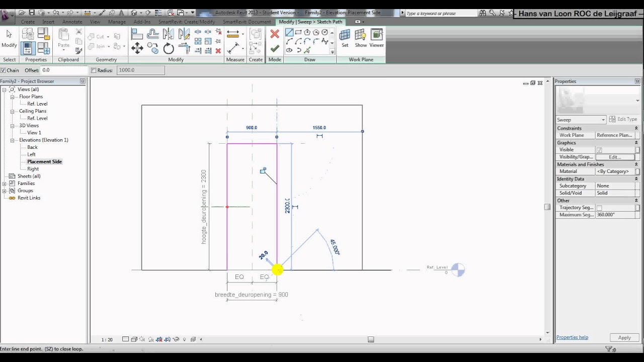Open the Insert ribbon tab
Image resolution: width=644 pixels, height=362 pixels.
[x=48, y=22]
